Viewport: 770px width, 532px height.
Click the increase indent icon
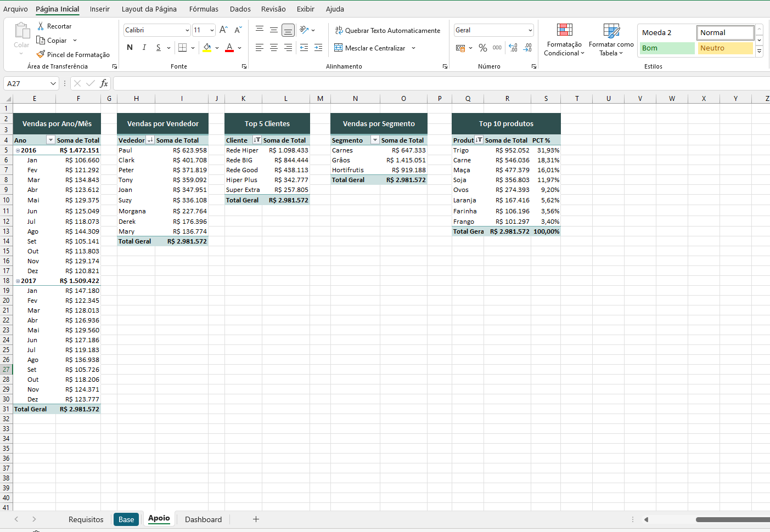[x=318, y=48]
